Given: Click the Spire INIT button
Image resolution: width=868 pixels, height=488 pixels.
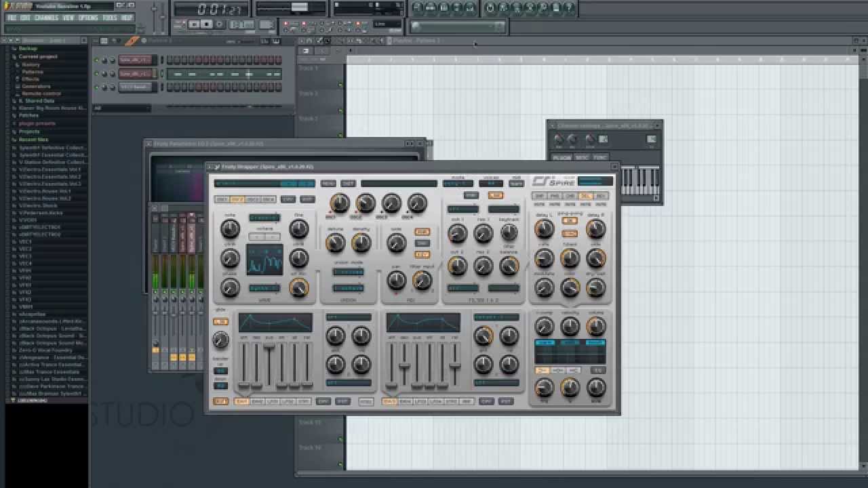Looking at the screenshot, I should point(348,183).
